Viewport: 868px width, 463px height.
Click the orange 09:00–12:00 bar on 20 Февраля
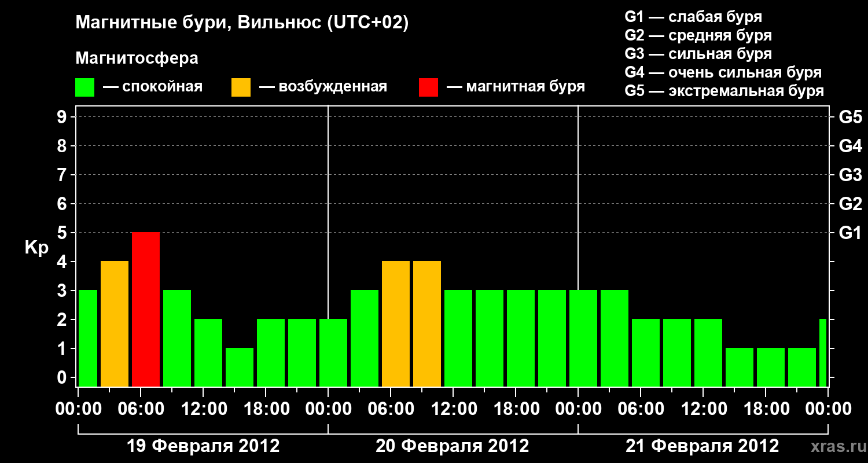[x=427, y=324]
